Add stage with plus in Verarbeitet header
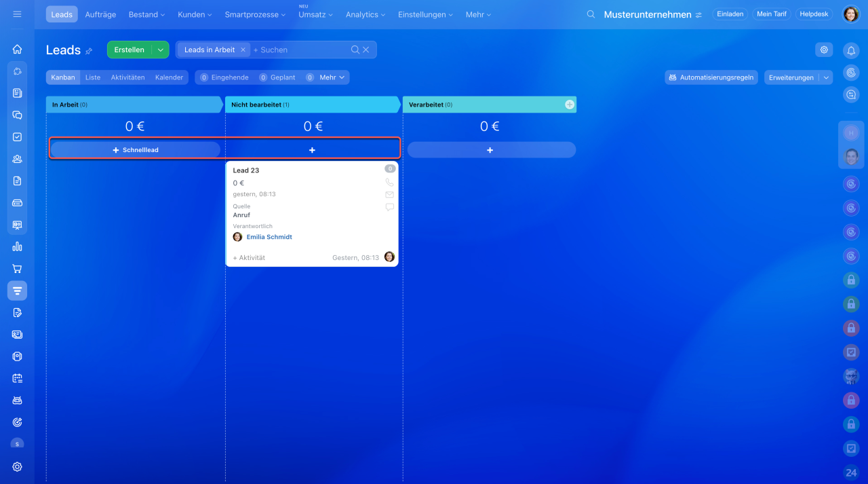 570,105
